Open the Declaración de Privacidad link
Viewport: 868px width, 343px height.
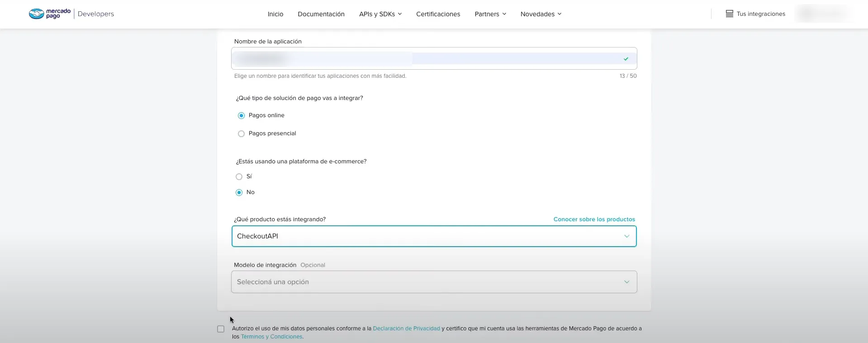click(x=406, y=329)
